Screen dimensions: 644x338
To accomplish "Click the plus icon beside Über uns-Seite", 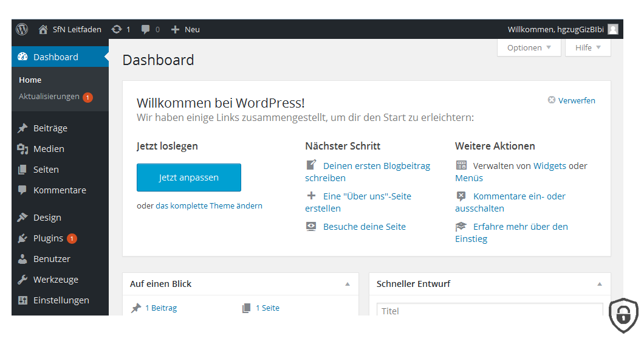I will (x=311, y=195).
